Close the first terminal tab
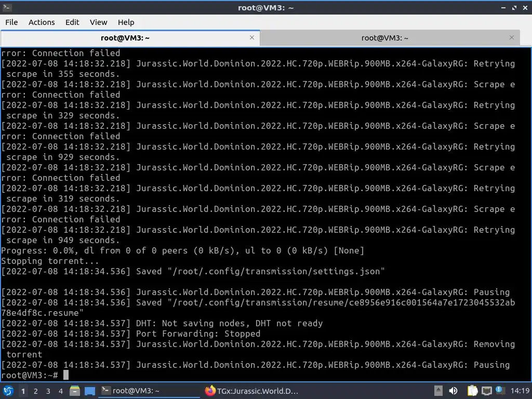532x399 pixels. point(252,37)
